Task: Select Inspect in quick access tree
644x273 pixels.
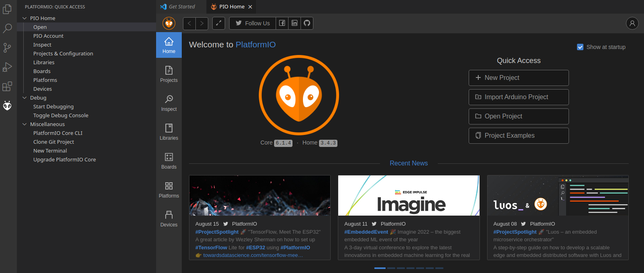Action: point(86,45)
